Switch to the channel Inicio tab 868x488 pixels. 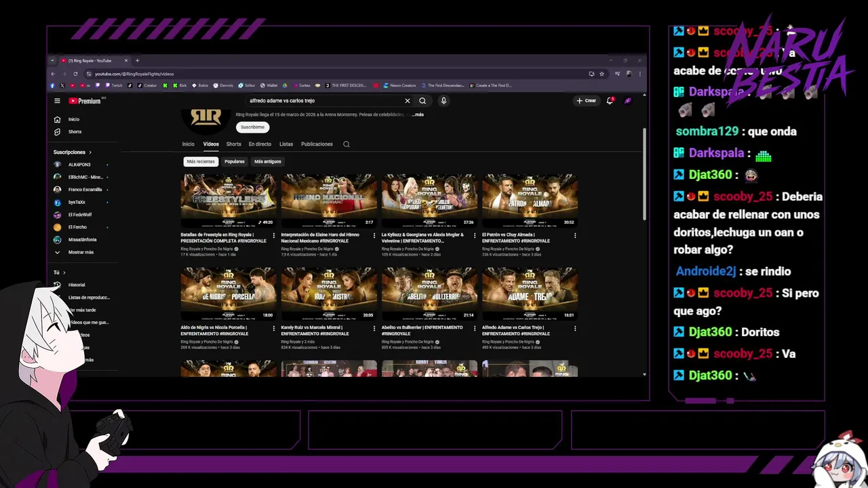pyautogui.click(x=188, y=144)
